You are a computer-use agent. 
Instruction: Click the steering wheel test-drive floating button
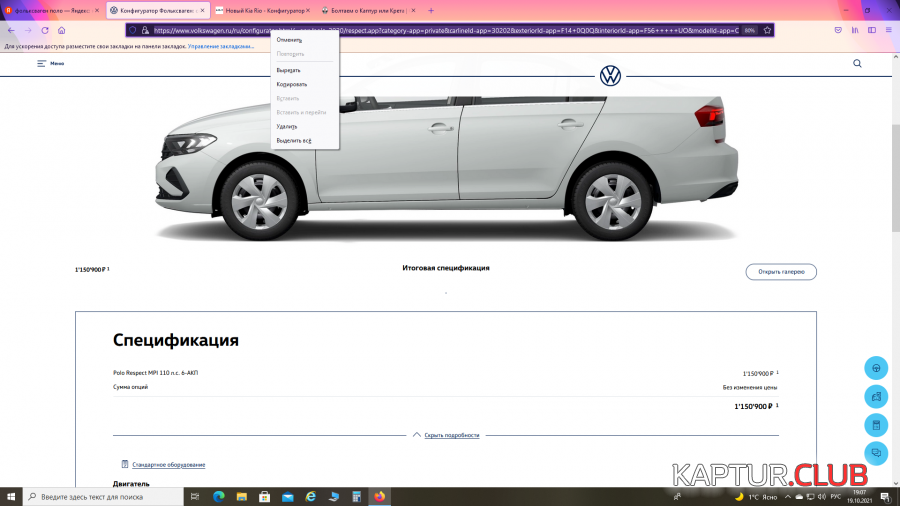click(875, 367)
